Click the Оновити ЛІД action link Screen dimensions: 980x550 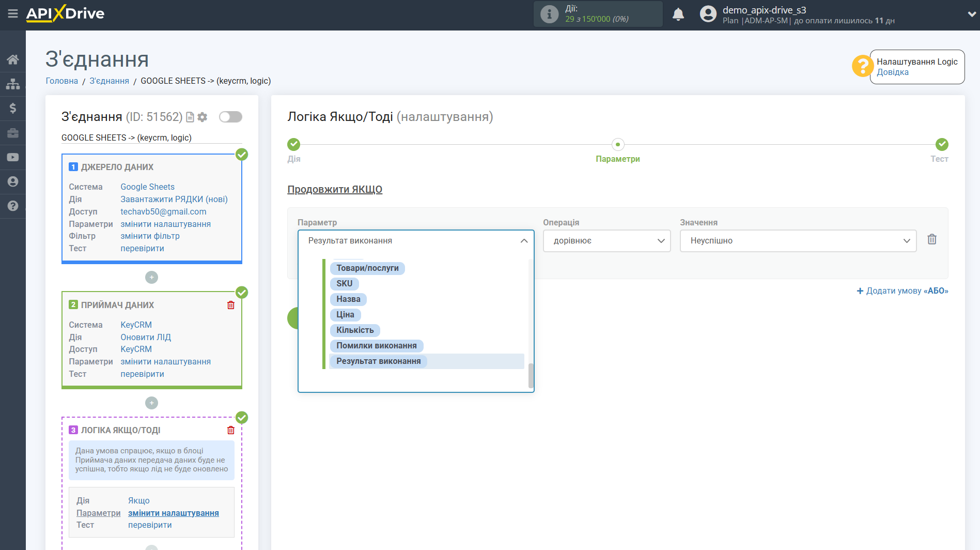click(146, 337)
